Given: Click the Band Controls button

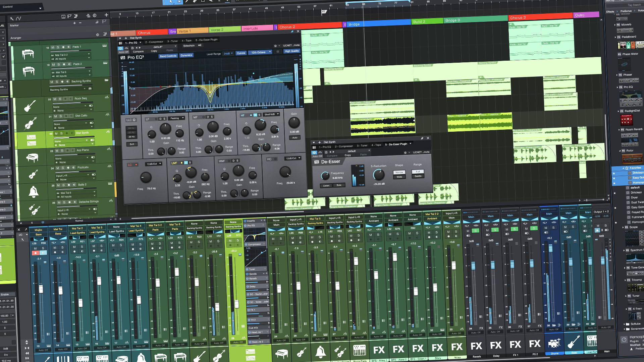Looking at the screenshot, I should [168, 56].
